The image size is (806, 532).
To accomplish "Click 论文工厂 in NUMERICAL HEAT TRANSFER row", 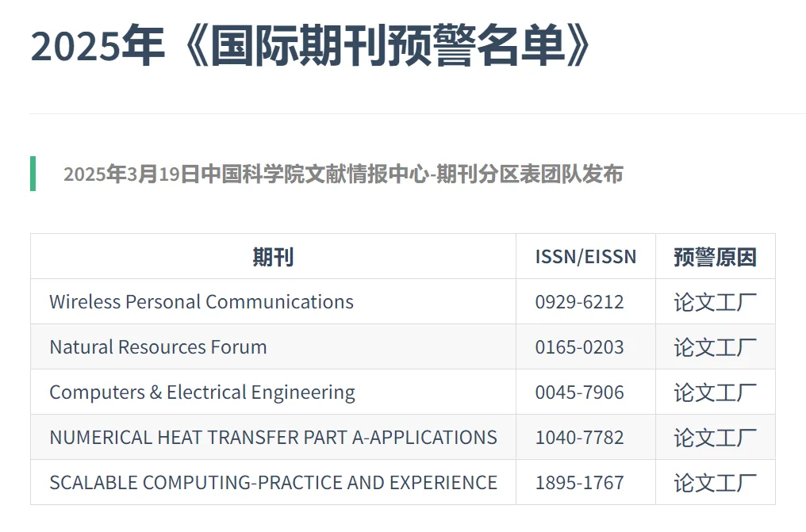I will pyautogui.click(x=715, y=438).
